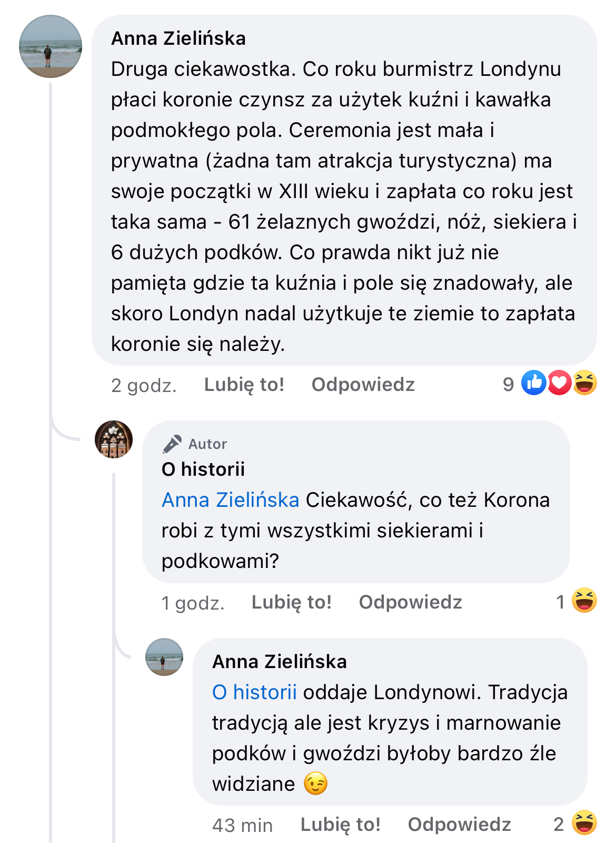Viewport: 616px width, 843px height.
Task: Like the 43 min reply
Action: click(340, 825)
